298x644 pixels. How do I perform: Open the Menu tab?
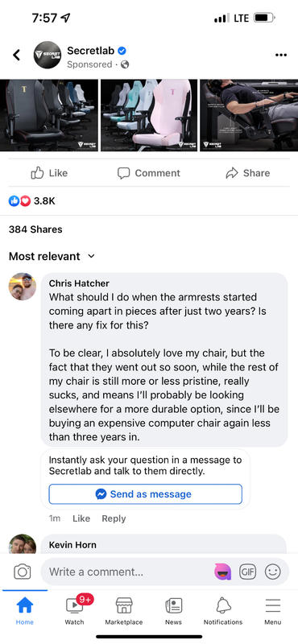[272, 611]
